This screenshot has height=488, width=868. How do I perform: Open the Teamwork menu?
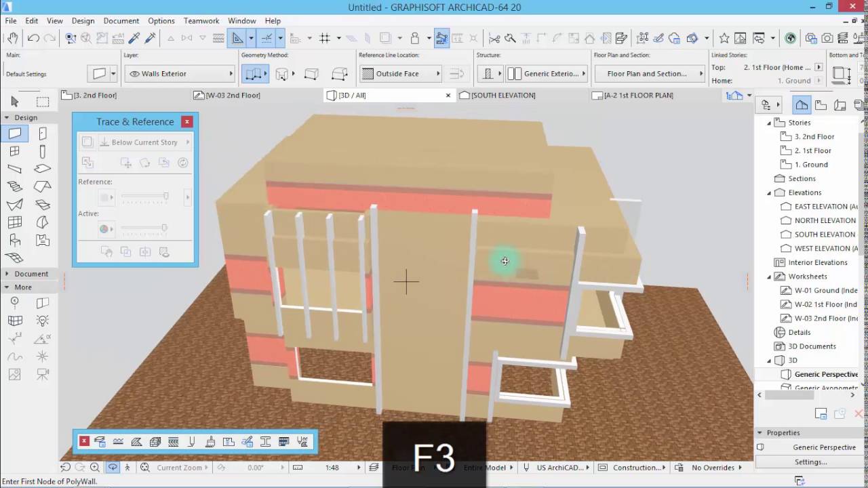tap(201, 21)
